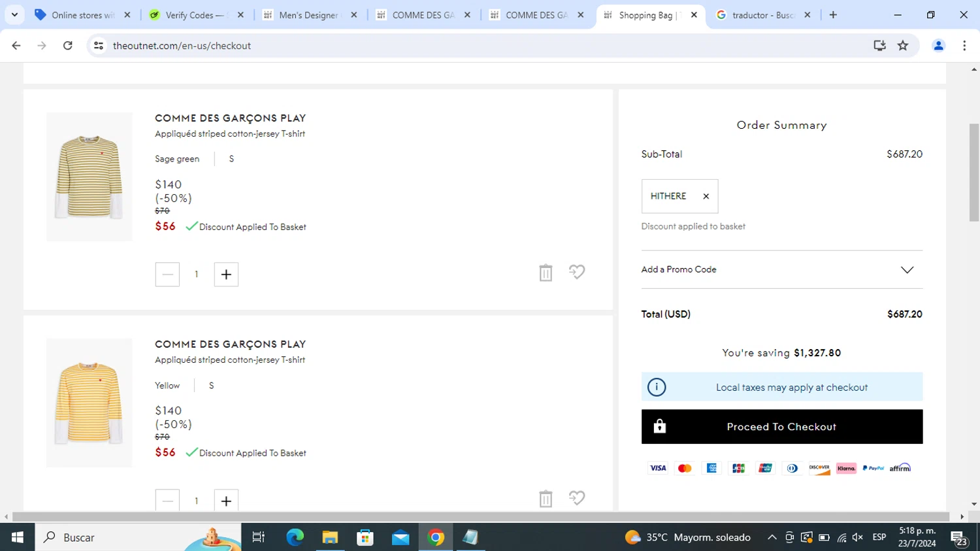This screenshot has width=980, height=551.
Task: View site information for theoutnet.com
Action: (x=99, y=46)
